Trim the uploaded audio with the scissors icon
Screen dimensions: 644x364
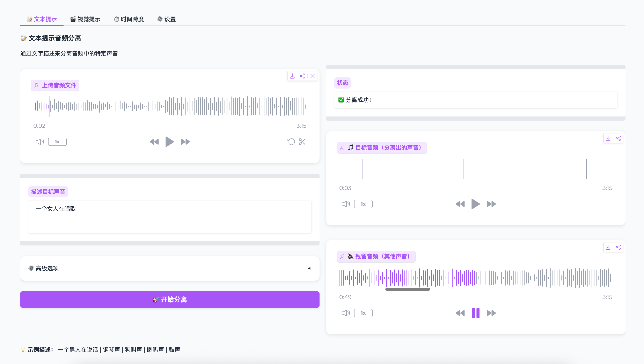tap(302, 142)
